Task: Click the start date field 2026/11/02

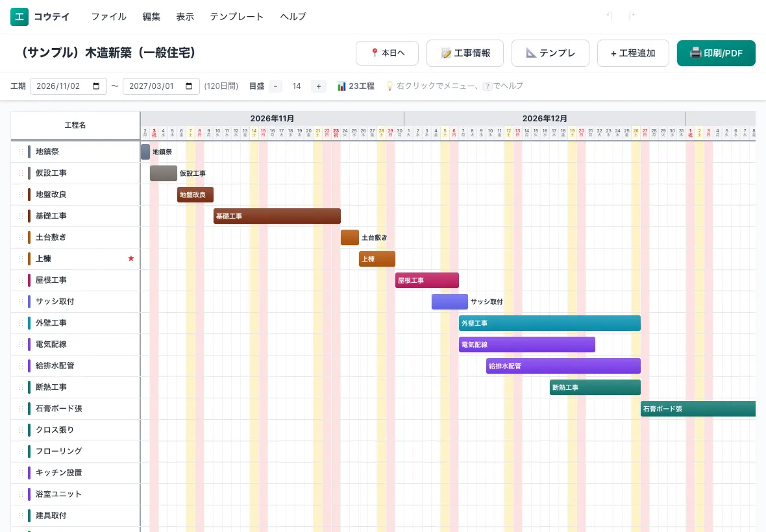Action: pyautogui.click(x=68, y=86)
